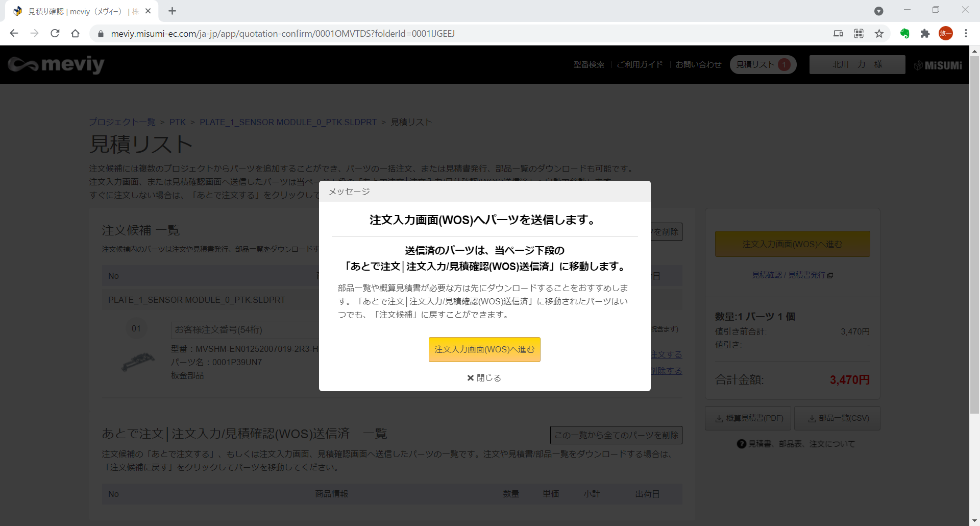Click the meviy logo in header
This screenshot has height=526, width=980.
(56, 64)
